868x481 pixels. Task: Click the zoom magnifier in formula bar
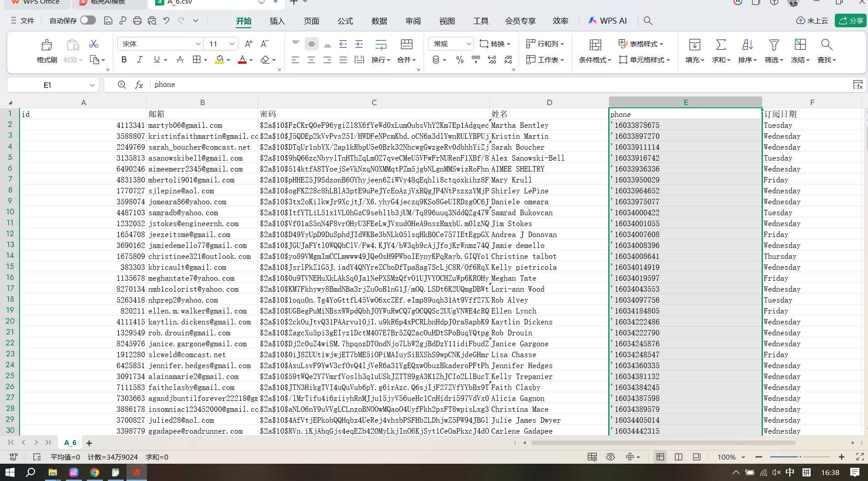pos(121,85)
